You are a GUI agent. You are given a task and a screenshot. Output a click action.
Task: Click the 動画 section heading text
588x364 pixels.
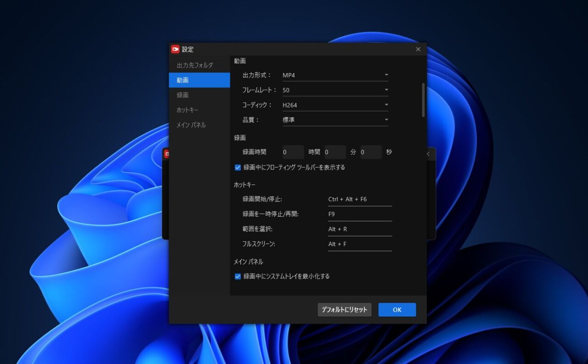click(240, 61)
